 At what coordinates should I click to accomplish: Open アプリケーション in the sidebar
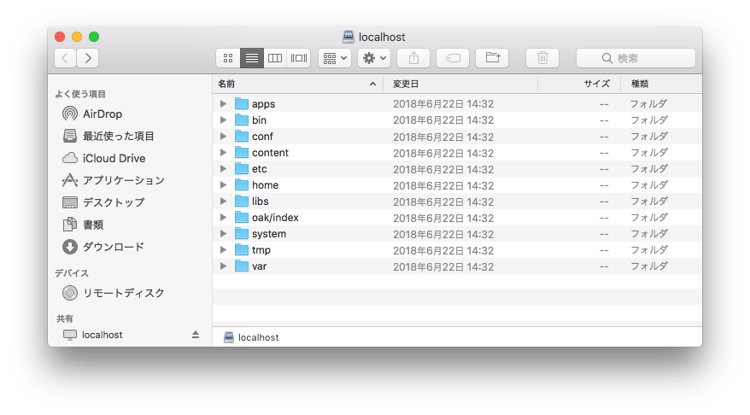[x=113, y=180]
